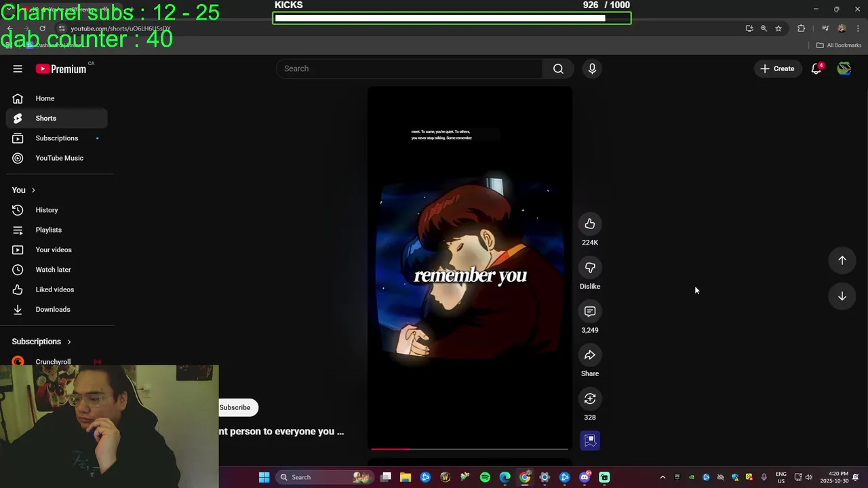The width and height of the screenshot is (868, 488).
Task: Open Watch later list
Action: pyautogui.click(x=57, y=270)
